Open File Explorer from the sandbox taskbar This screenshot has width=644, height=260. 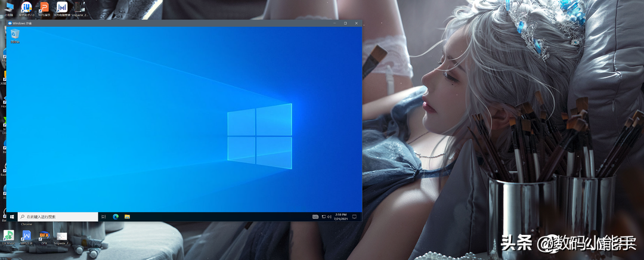(x=128, y=216)
